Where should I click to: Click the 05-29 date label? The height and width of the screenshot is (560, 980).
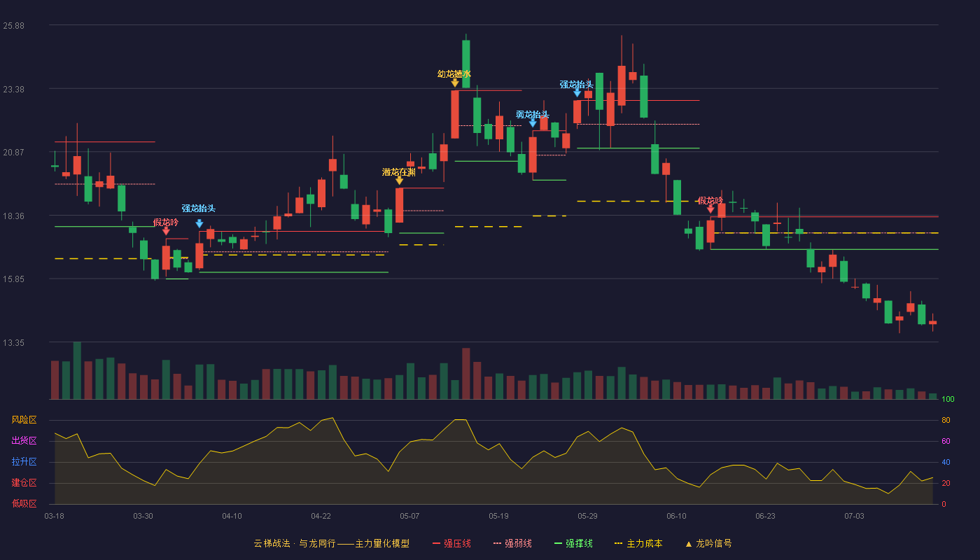[587, 516]
